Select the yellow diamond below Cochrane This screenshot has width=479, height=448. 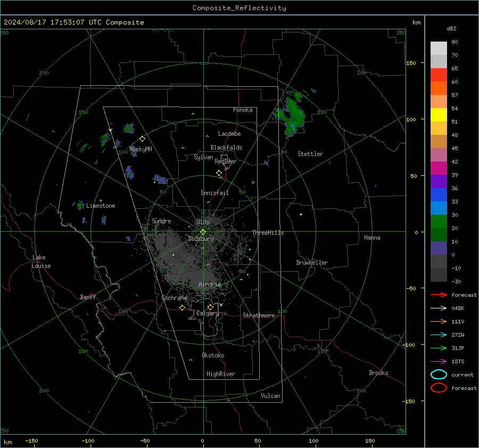pyautogui.click(x=182, y=307)
